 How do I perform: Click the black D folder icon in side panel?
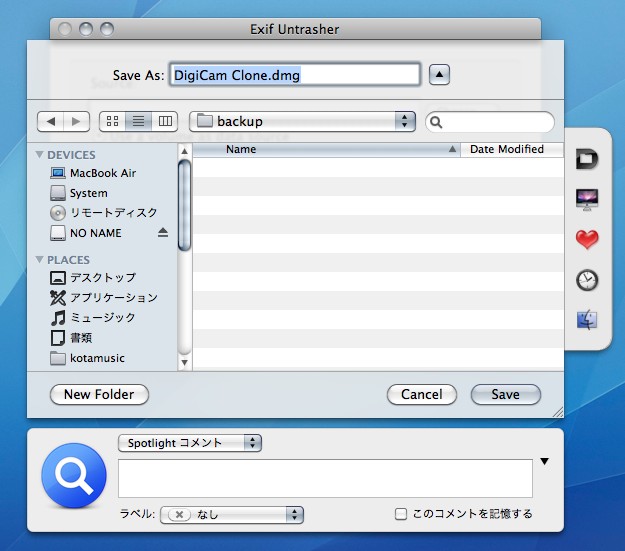coord(587,158)
